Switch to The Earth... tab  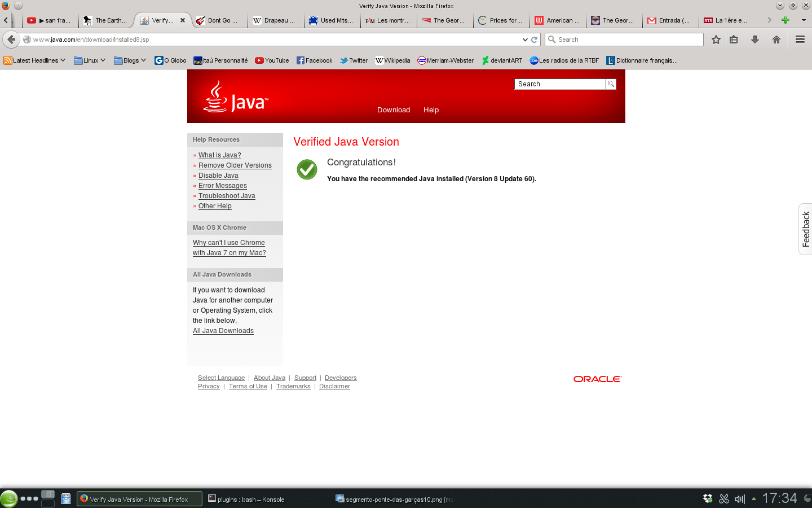pyautogui.click(x=105, y=20)
